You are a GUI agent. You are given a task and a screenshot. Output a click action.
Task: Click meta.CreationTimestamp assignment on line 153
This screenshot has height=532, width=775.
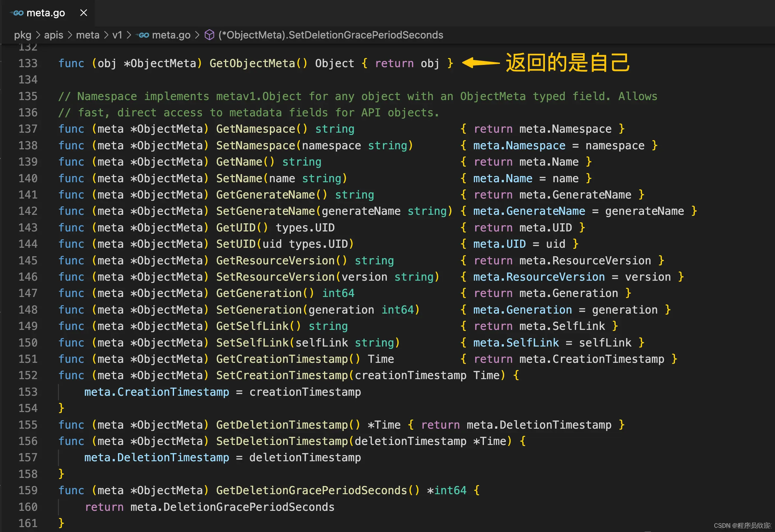[223, 392]
